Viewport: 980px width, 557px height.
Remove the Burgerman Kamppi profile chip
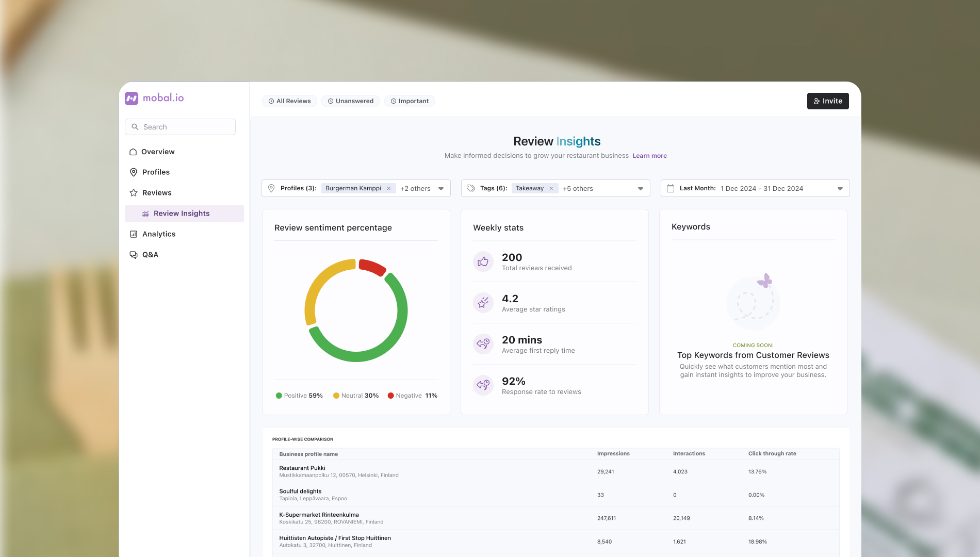coord(389,188)
